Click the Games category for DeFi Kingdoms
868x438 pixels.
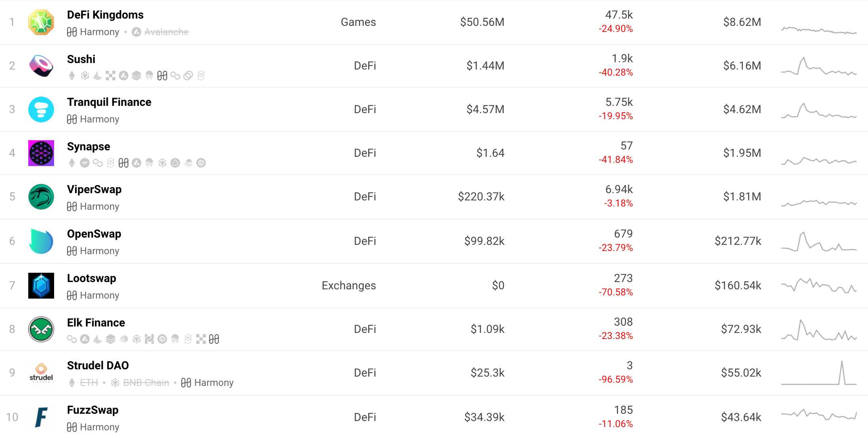[x=358, y=22]
